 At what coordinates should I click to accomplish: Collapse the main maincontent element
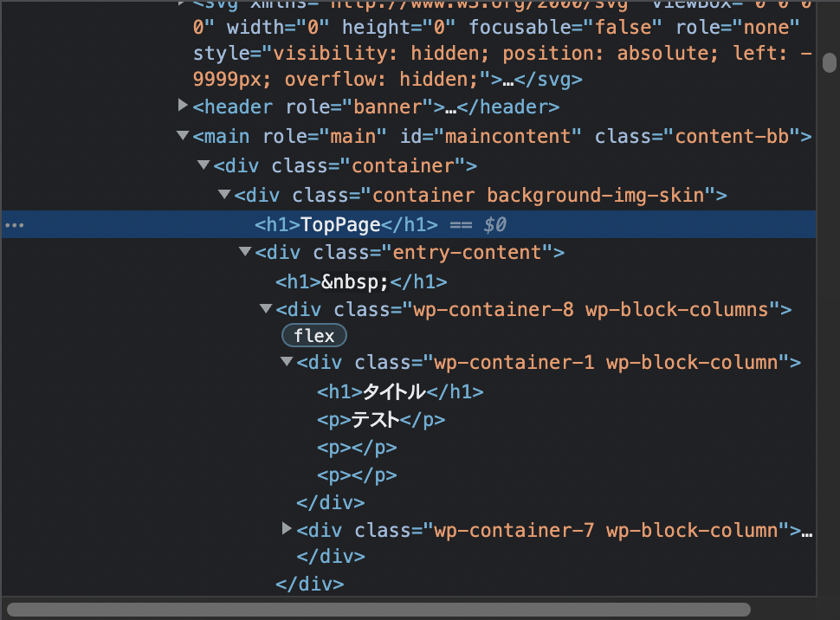(x=182, y=136)
